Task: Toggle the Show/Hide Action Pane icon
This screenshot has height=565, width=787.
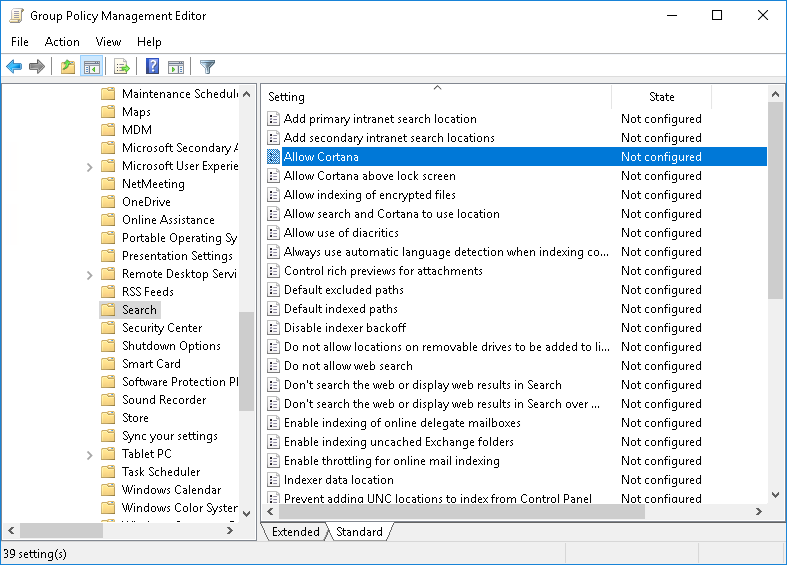Action: [176, 67]
